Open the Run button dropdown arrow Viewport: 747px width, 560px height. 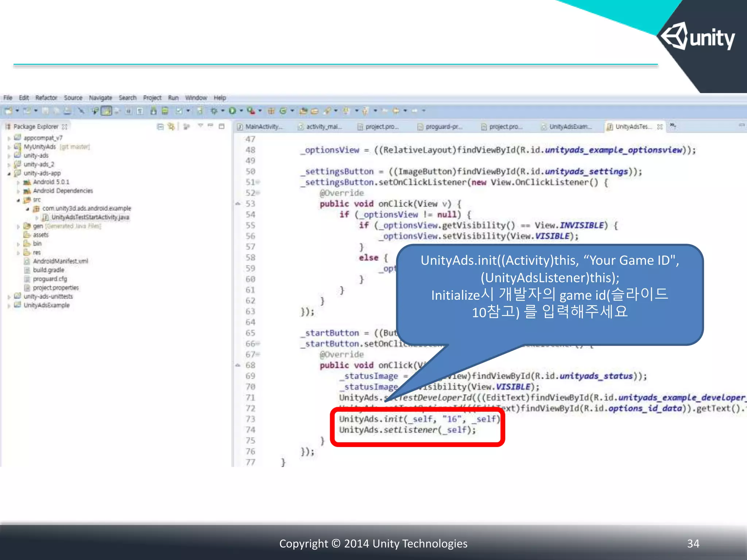pos(241,110)
